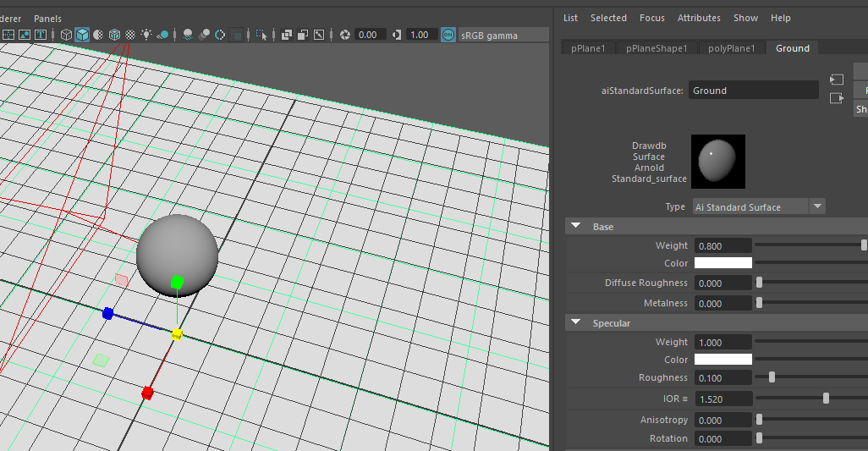
Task: Click the Diffuse Roughness 0.000 field
Action: [723, 283]
